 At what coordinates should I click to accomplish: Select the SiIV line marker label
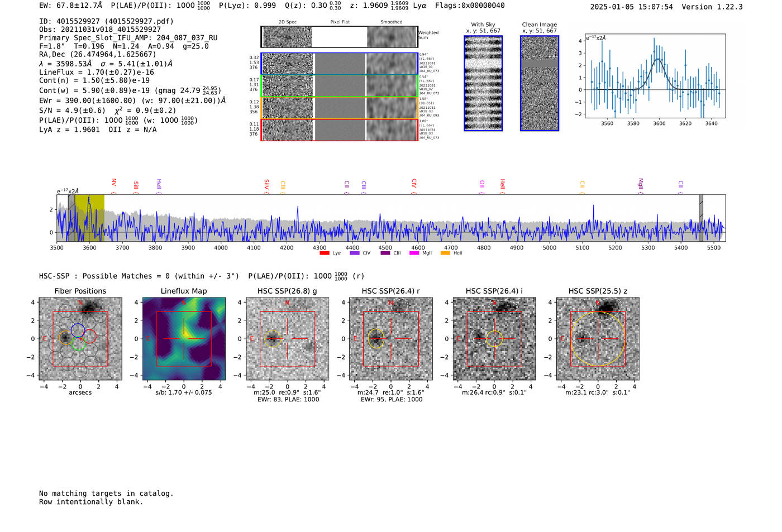click(266, 184)
